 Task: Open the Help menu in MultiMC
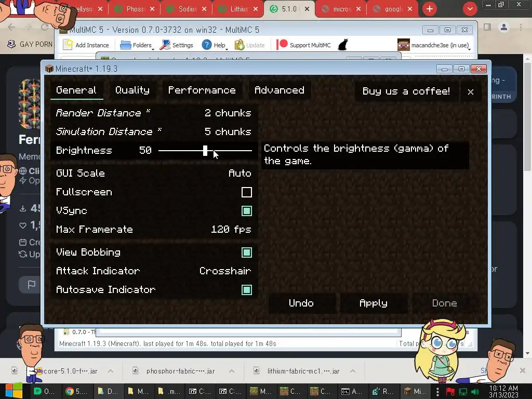coord(215,45)
